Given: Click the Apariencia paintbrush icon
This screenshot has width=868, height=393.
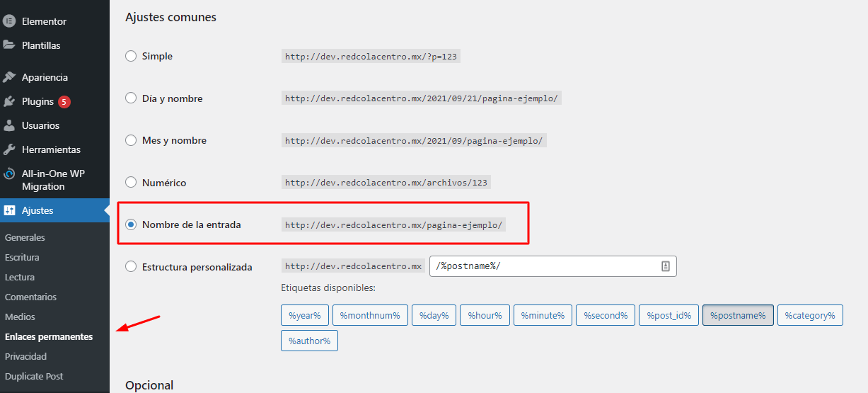Looking at the screenshot, I should (9, 77).
